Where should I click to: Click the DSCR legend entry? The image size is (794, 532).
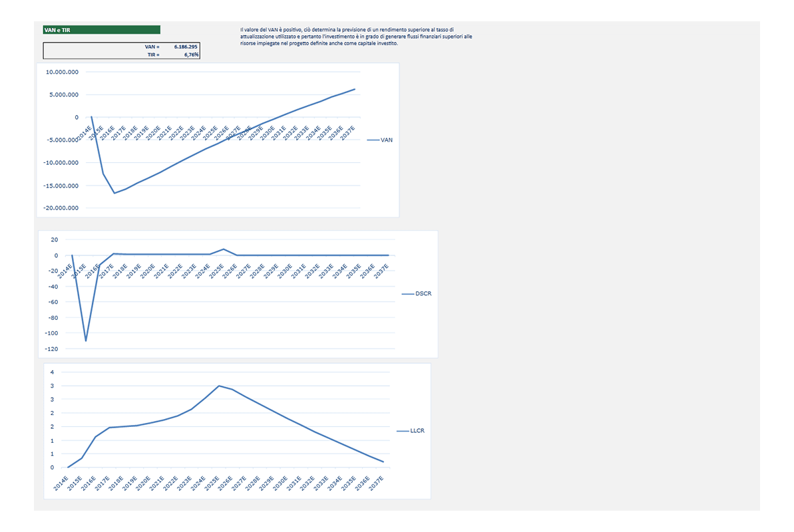tap(417, 293)
